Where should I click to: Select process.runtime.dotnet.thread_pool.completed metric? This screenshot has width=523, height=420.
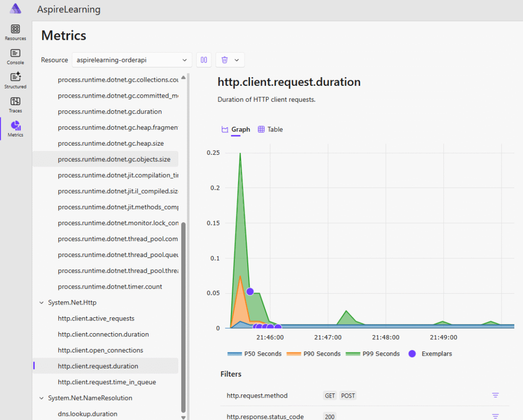(118, 239)
